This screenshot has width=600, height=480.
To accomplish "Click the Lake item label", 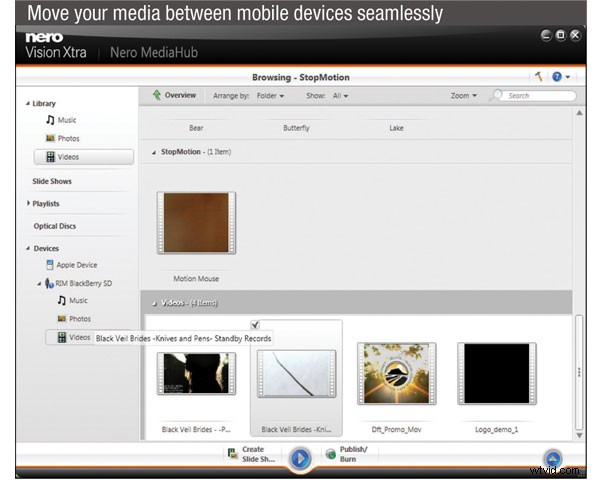I will tap(396, 128).
